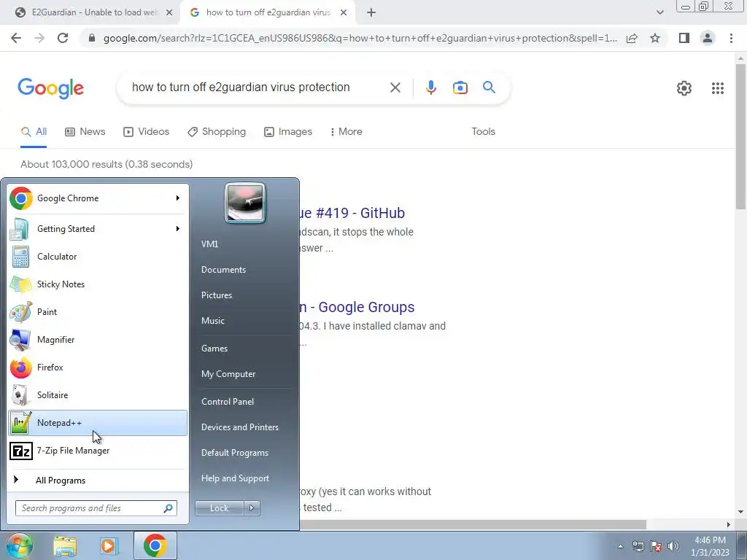747x560 pixels.
Task: Open the GitHub issue #419 result
Action: (352, 213)
